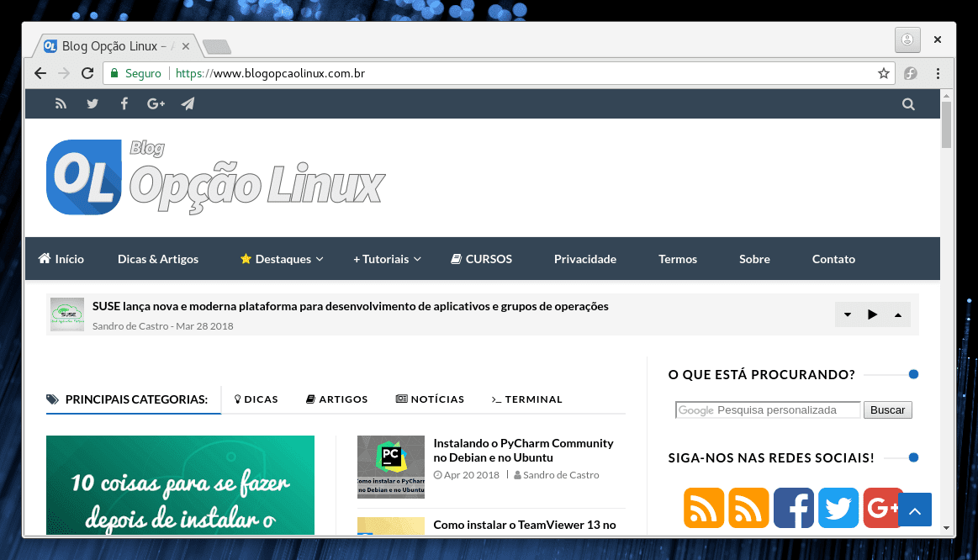Open the Telegram paper-plane icon
Image resolution: width=978 pixels, height=560 pixels.
pos(188,103)
